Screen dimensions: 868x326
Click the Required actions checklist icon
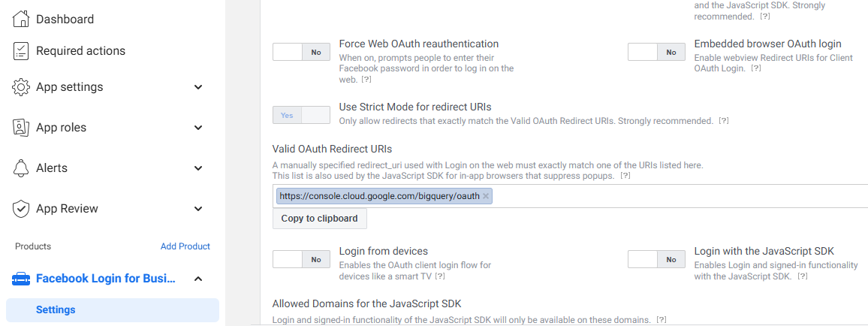(21, 51)
